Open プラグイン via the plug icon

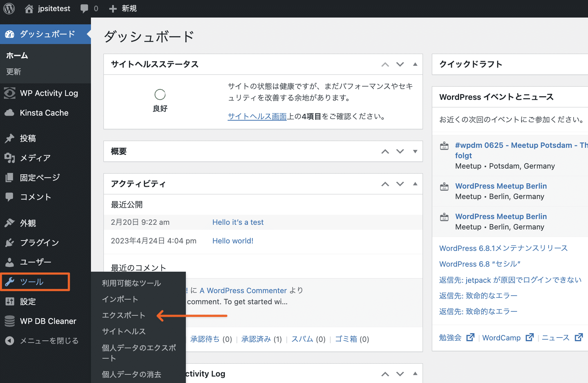click(x=9, y=242)
